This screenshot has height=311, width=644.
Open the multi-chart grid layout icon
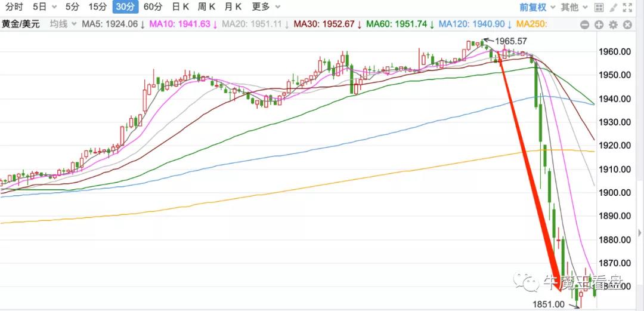pyautogui.click(x=599, y=7)
